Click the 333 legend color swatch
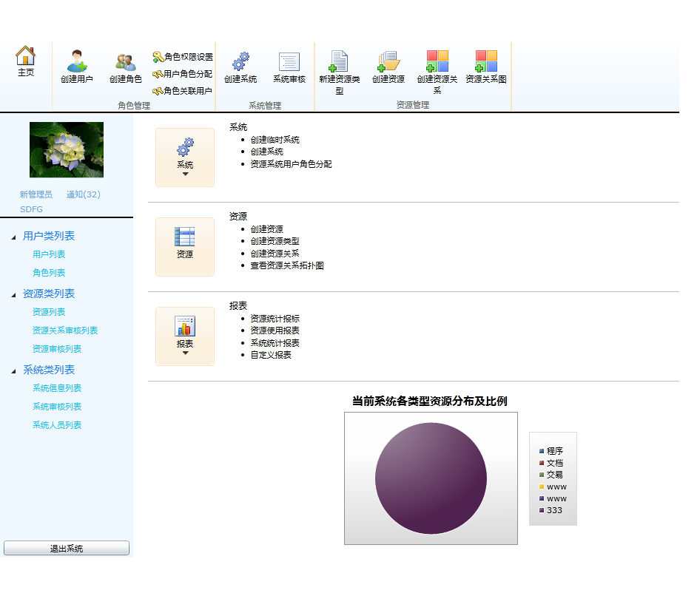Image resolution: width=700 pixels, height=593 pixels. pyautogui.click(x=542, y=510)
